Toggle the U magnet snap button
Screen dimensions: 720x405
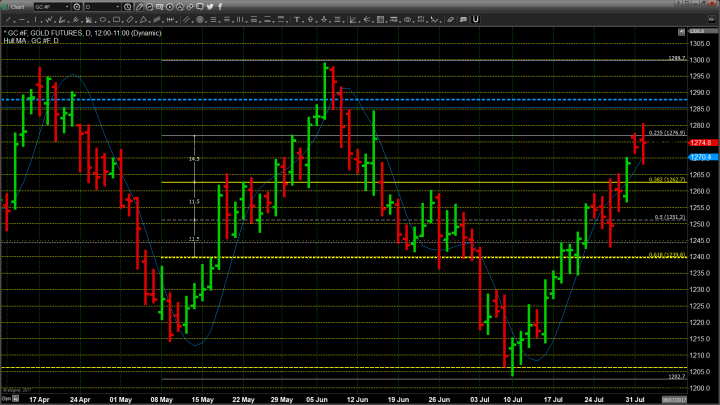point(476,19)
